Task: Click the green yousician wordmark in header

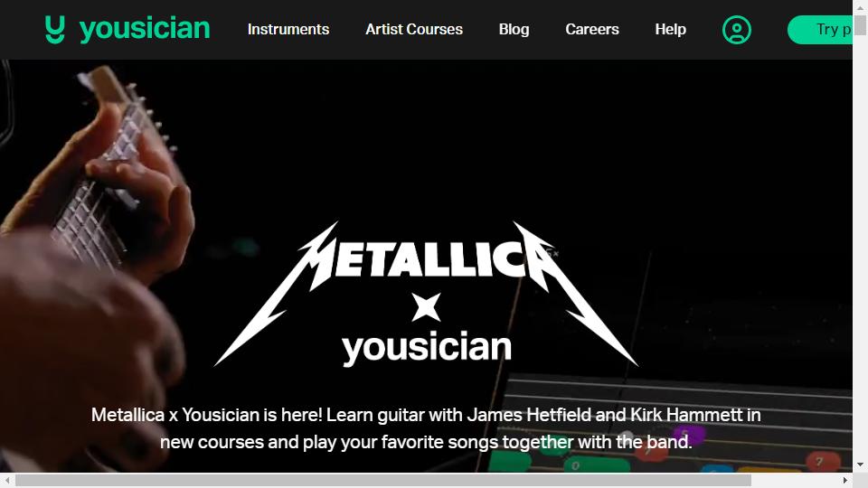Action: [x=145, y=29]
